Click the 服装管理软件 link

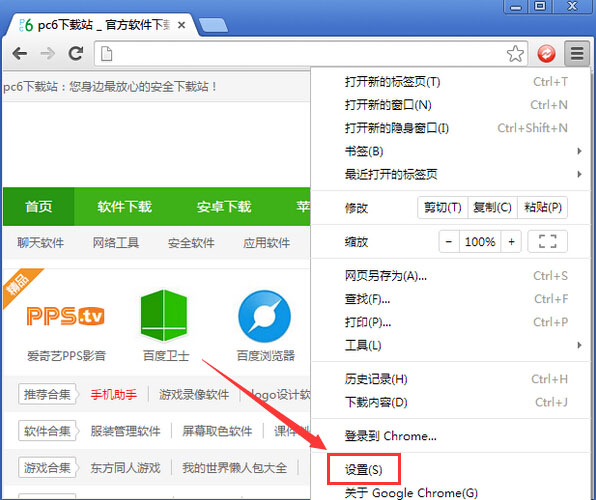tap(125, 431)
